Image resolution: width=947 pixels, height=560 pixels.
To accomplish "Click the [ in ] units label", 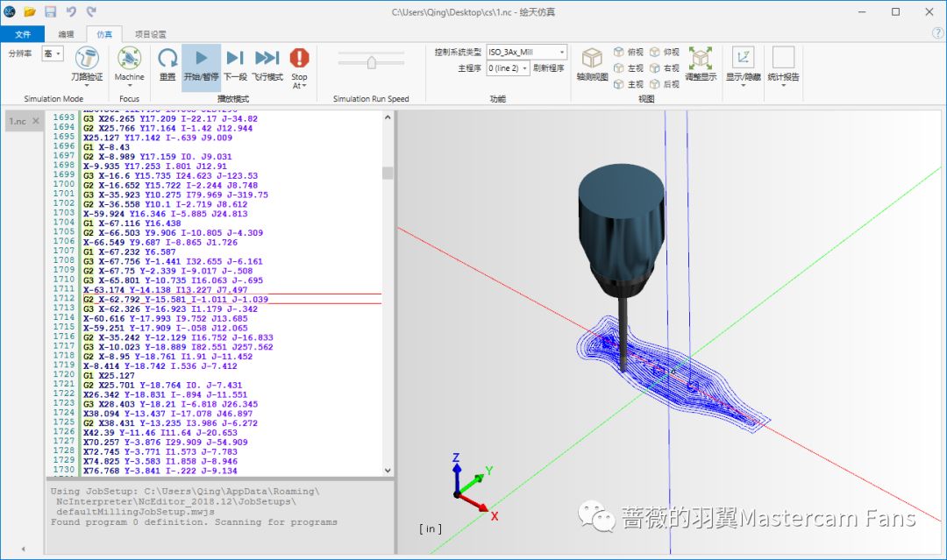I will pyautogui.click(x=430, y=528).
